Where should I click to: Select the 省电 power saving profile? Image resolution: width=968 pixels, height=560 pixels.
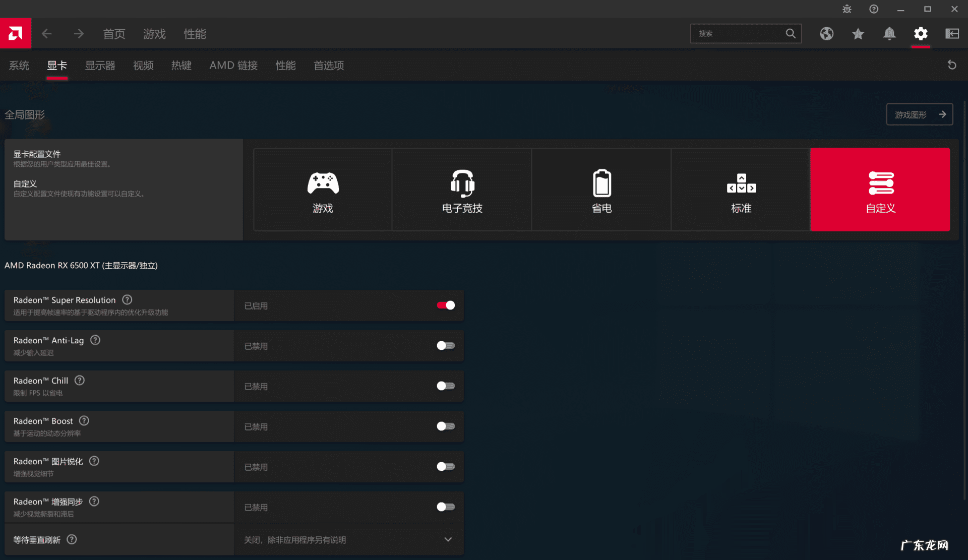[601, 190]
